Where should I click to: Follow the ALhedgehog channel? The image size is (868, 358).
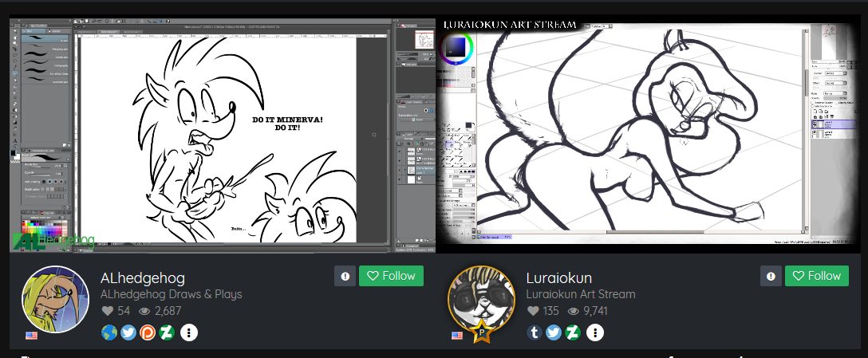coord(391,276)
